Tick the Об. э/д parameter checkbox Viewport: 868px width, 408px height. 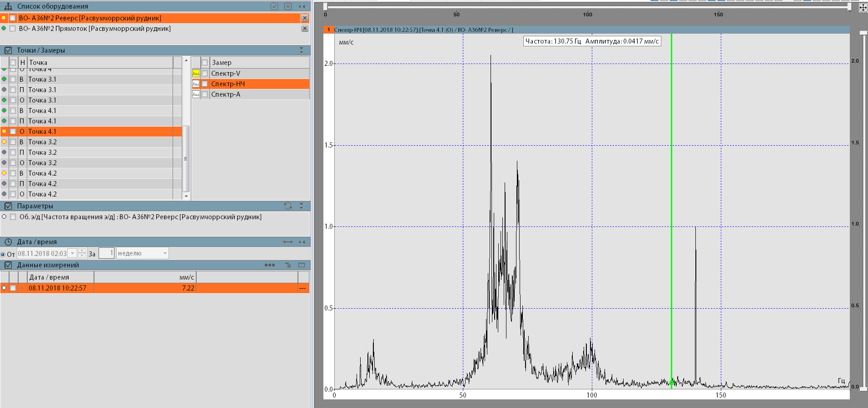click(x=13, y=217)
